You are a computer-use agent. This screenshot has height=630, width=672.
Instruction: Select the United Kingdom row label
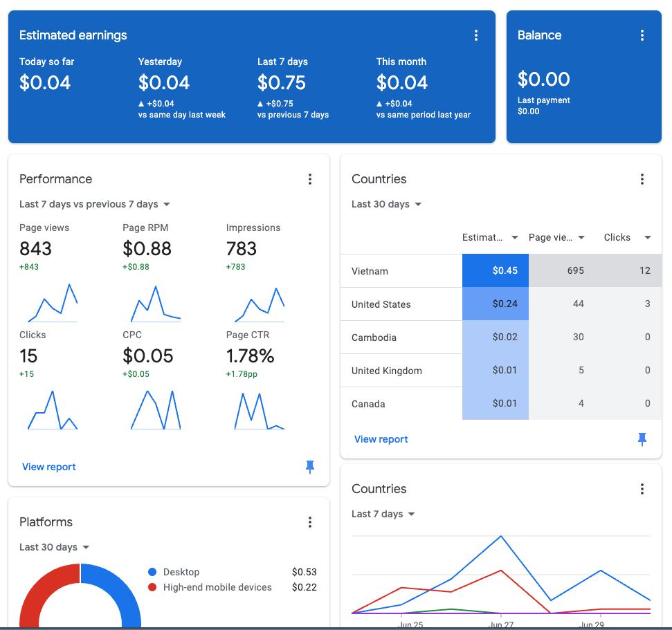(387, 371)
